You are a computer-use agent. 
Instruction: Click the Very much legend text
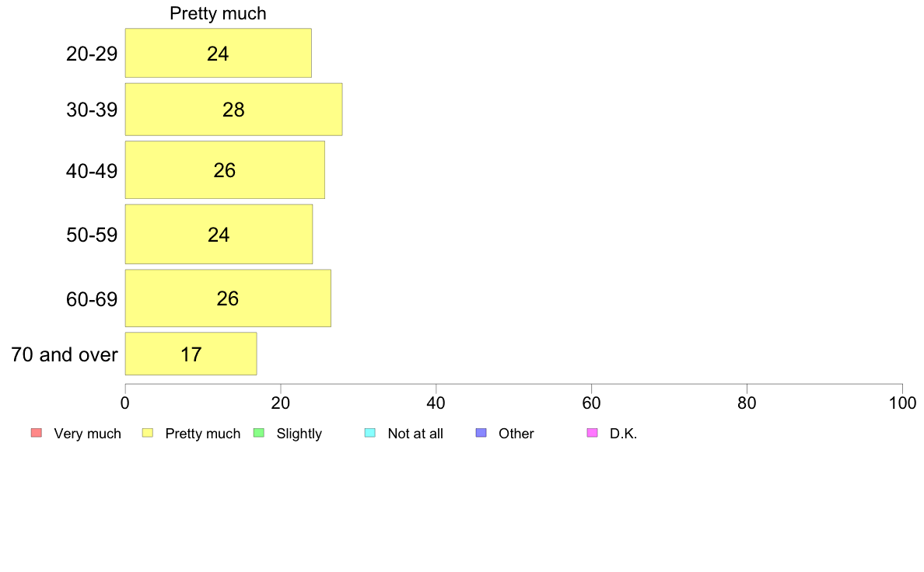click(x=87, y=434)
